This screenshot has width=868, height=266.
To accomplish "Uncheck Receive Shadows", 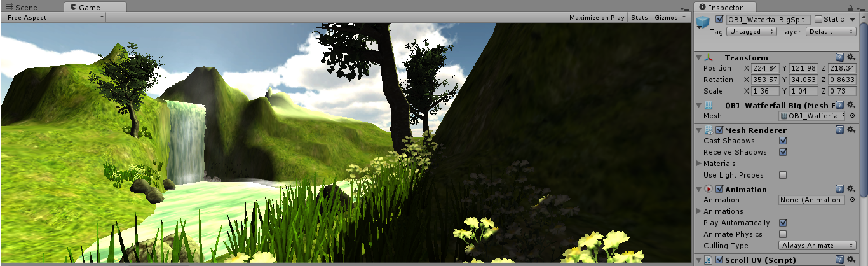I will [x=783, y=152].
